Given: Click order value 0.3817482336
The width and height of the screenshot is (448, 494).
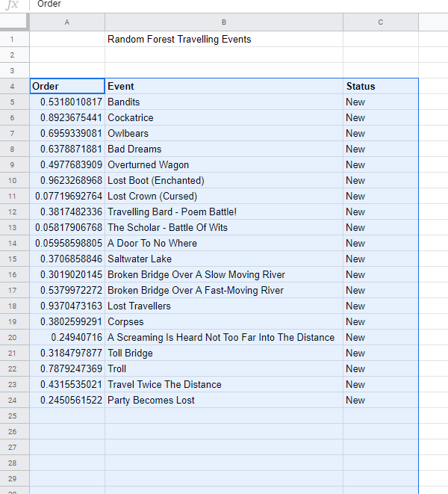Looking at the screenshot, I should coord(67,212).
